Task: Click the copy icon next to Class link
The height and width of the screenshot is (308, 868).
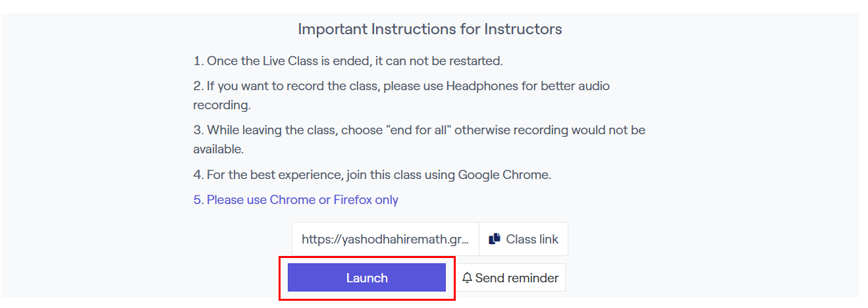Action: (x=495, y=239)
